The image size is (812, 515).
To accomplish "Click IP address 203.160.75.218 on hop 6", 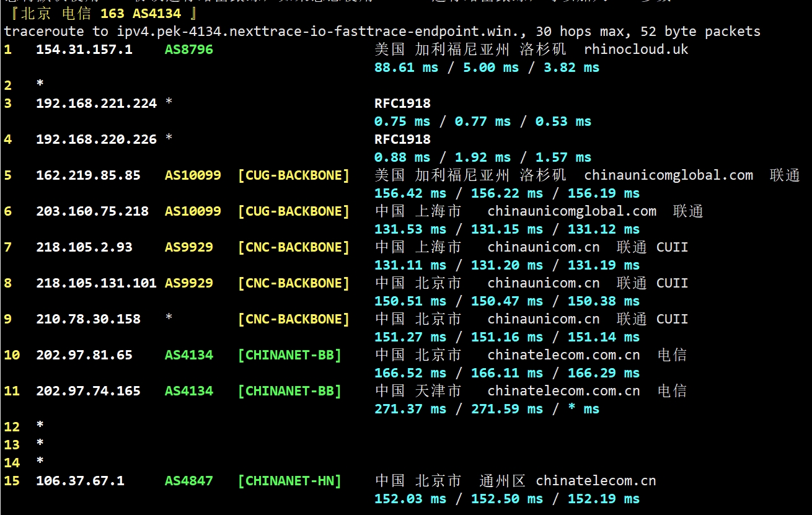I will (92, 211).
